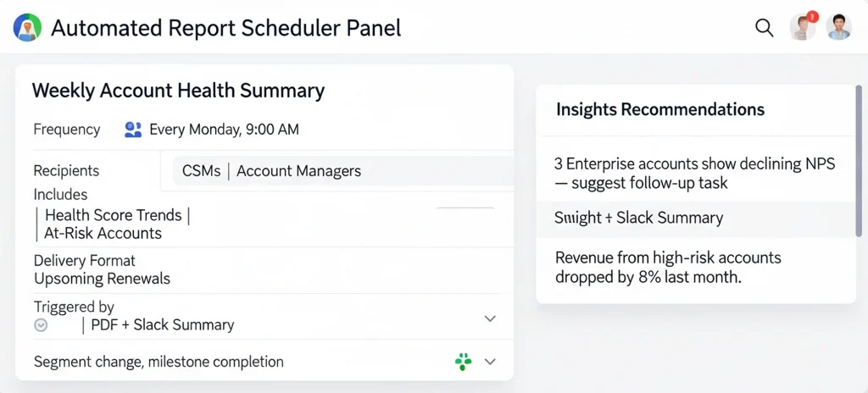Open the user profile avatar

pos(838,27)
